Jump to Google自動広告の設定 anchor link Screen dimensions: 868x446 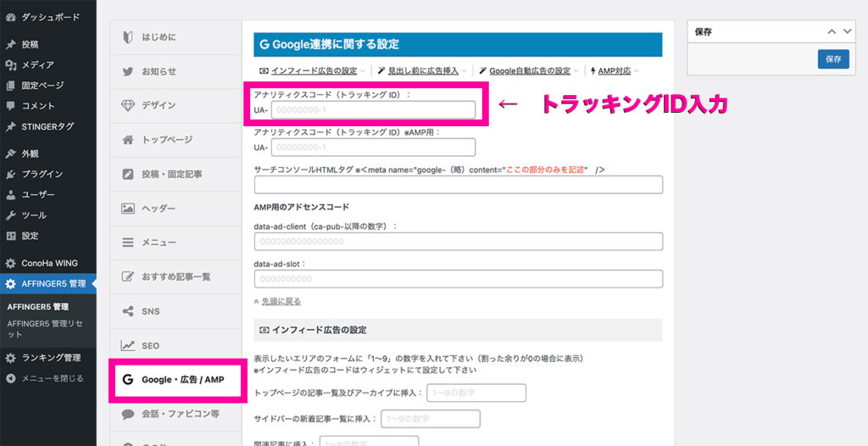click(x=530, y=71)
